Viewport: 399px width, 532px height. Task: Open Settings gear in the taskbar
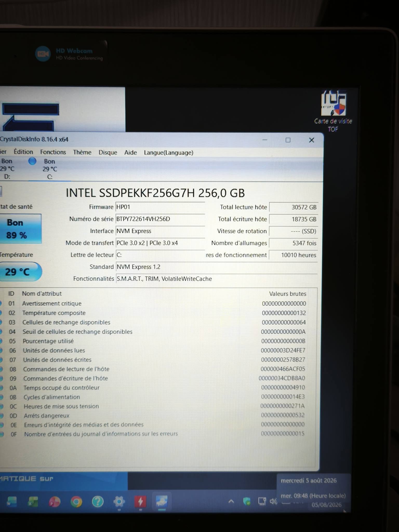(x=119, y=502)
